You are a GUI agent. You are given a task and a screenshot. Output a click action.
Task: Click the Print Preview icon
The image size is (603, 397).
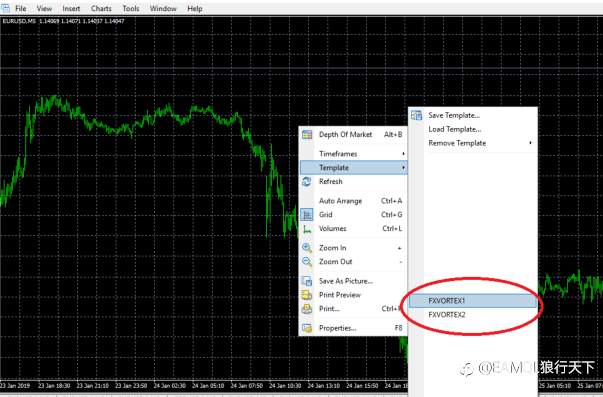click(307, 295)
